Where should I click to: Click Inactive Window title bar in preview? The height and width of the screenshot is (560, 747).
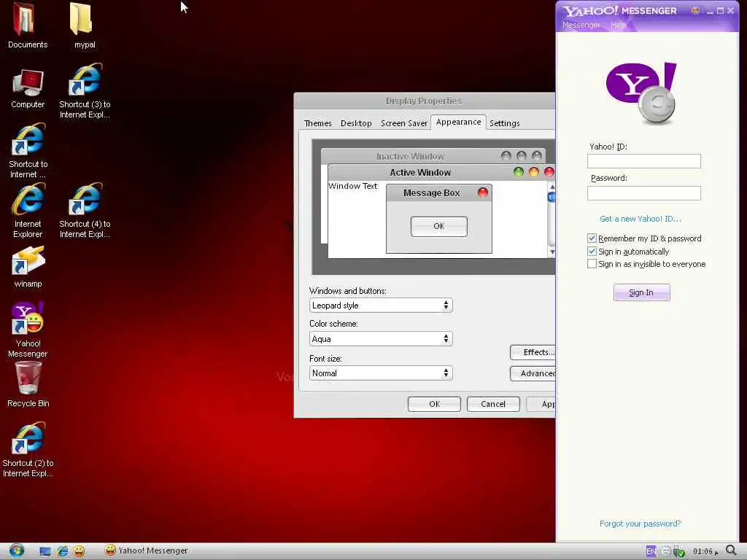pos(433,156)
